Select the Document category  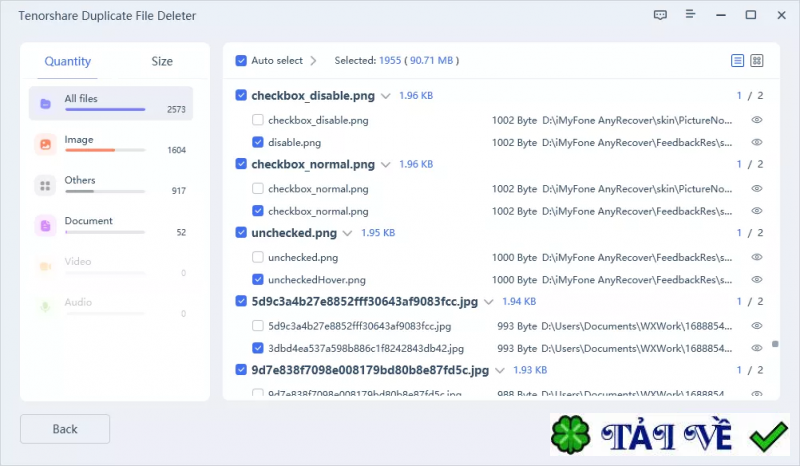coord(111,226)
